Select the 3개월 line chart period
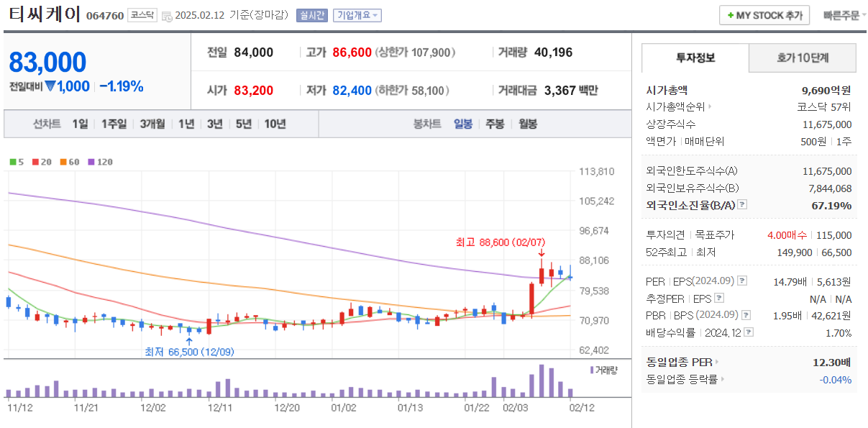Viewport: 868px width, 428px height. (152, 124)
